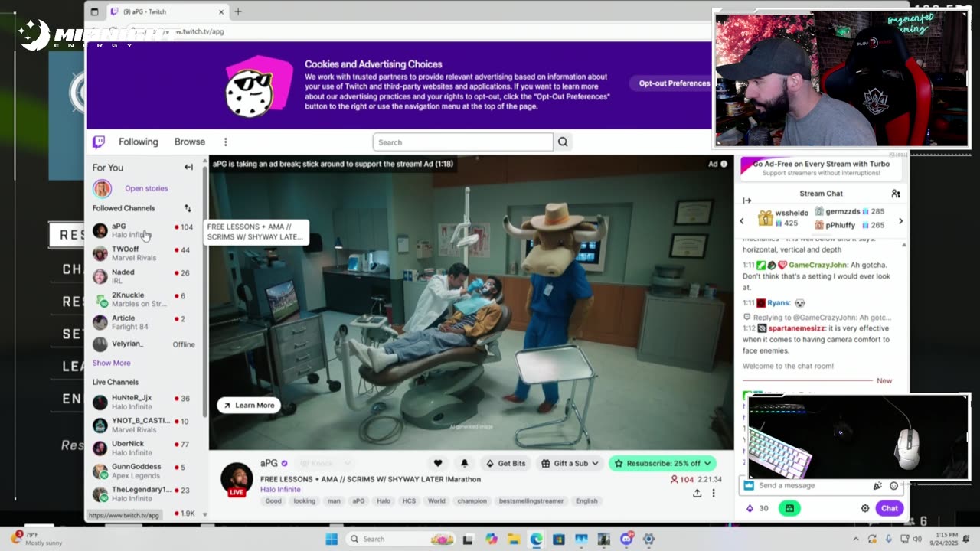Click the Windows taskbar search box
The height and width of the screenshot is (551, 980).
click(x=399, y=539)
